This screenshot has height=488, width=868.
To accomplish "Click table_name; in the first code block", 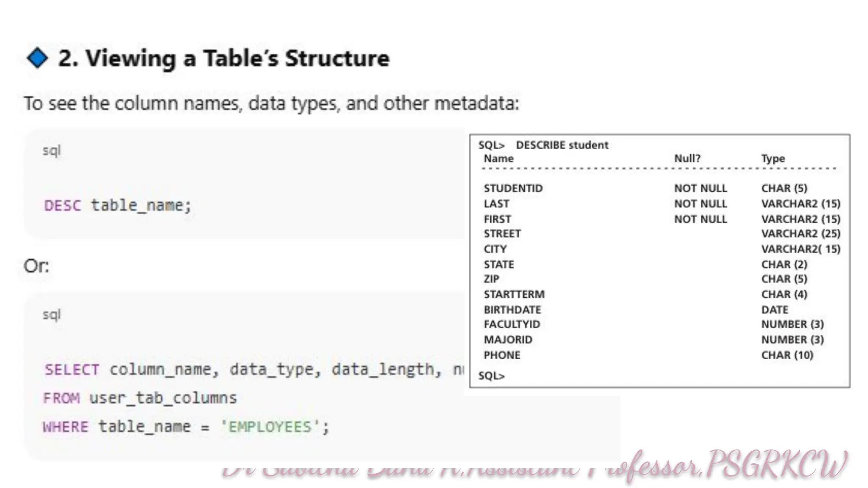I will [141, 206].
